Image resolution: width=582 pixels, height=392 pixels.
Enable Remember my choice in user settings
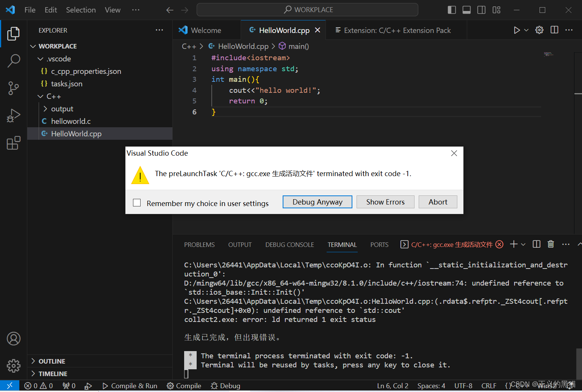[x=137, y=203]
